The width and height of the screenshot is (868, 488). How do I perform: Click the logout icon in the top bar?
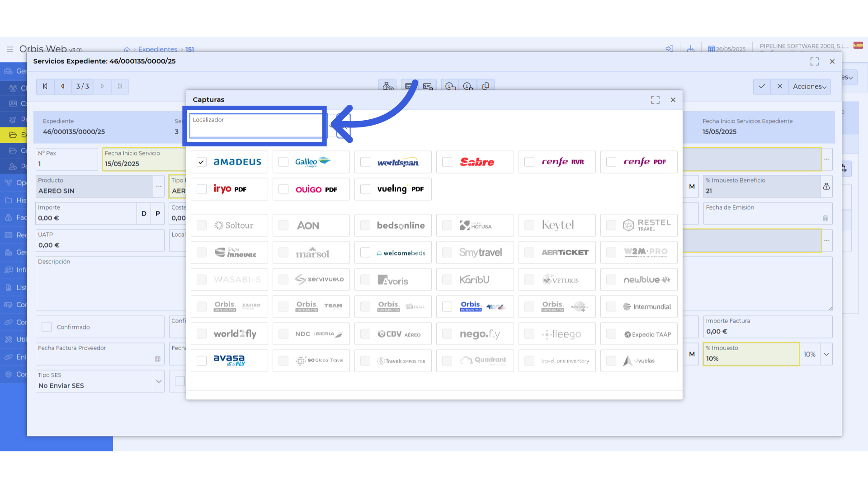point(670,49)
